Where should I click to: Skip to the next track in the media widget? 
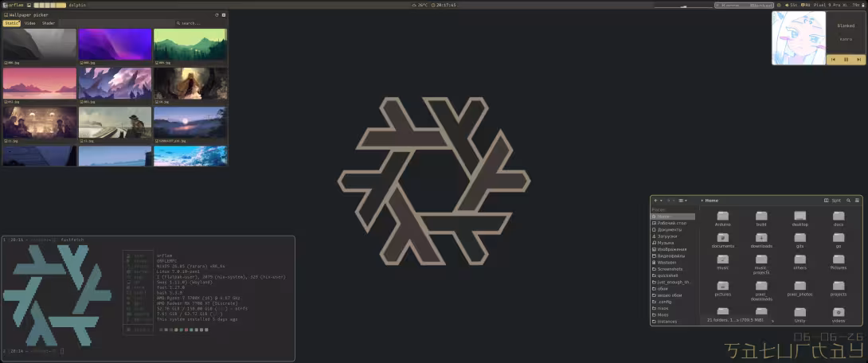(858, 59)
